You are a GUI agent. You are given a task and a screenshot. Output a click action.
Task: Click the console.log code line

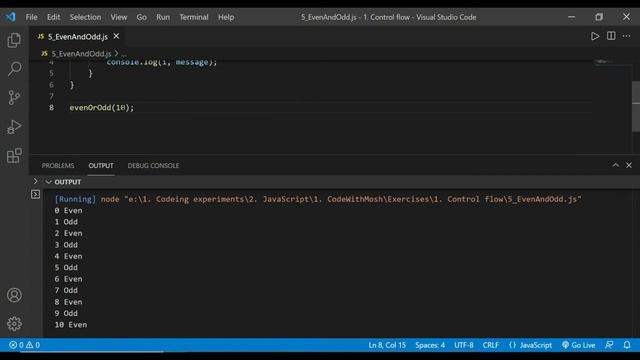(x=162, y=62)
